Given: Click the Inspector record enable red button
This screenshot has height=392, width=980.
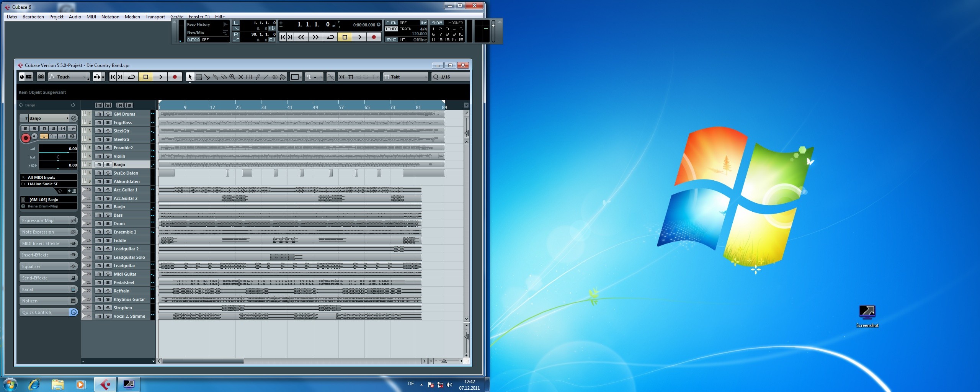Looking at the screenshot, I should 26,138.
